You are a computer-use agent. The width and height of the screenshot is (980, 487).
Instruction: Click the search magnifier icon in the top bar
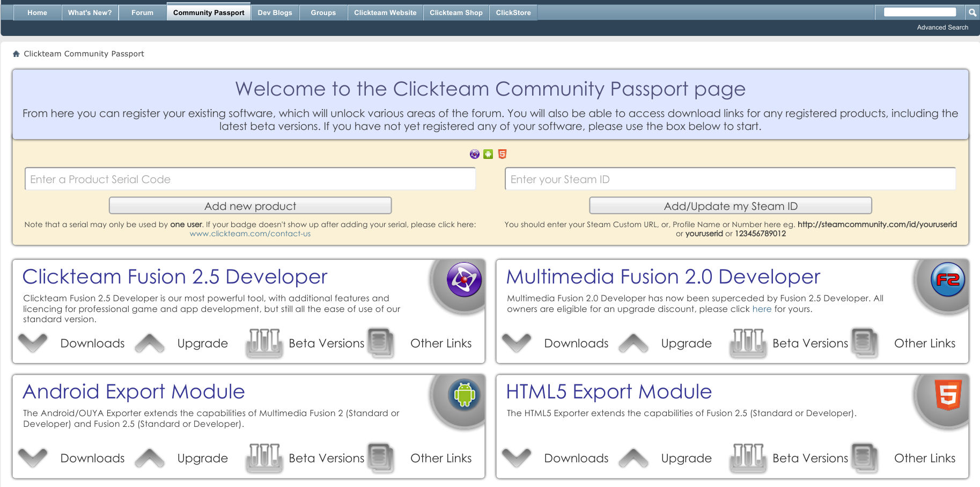(972, 12)
